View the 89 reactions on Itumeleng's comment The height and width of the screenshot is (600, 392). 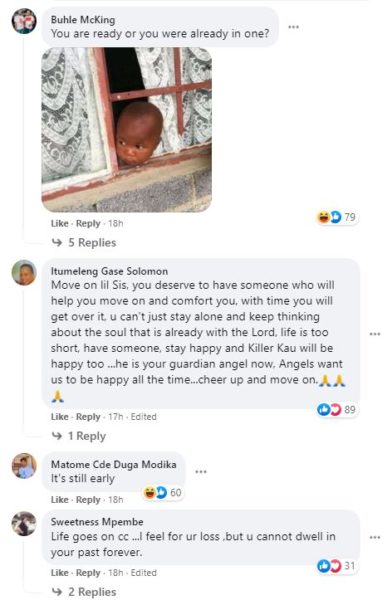(336, 410)
